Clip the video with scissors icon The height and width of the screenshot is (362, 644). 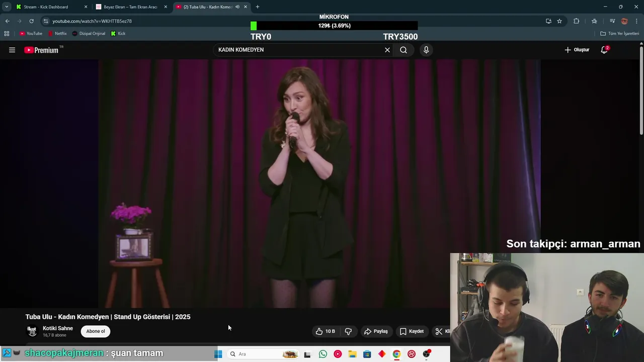(439, 331)
